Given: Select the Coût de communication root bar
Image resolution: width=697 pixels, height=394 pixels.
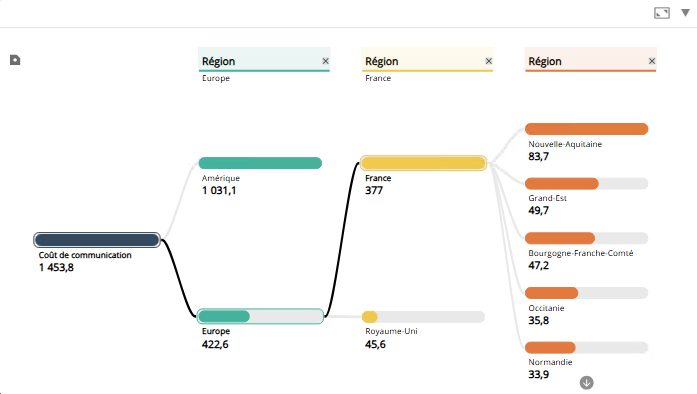Looking at the screenshot, I should point(97,240).
